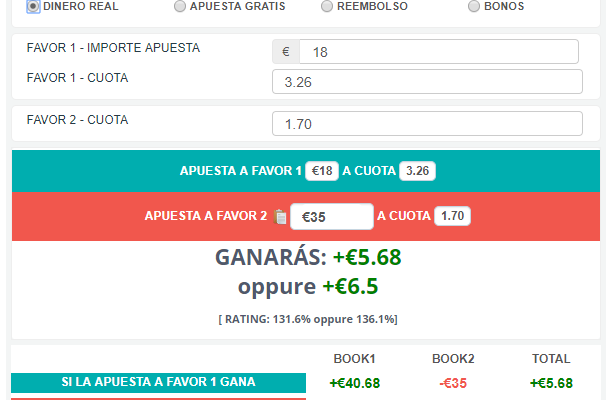Click the BOOK2 column header
610x400 pixels.
tap(453, 359)
